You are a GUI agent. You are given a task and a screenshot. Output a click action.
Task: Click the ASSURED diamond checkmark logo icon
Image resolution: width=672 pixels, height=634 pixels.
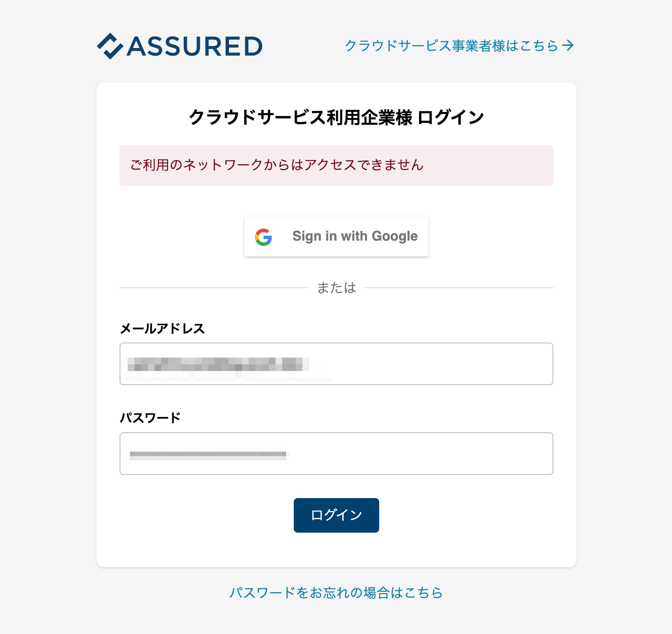pyautogui.click(x=110, y=46)
